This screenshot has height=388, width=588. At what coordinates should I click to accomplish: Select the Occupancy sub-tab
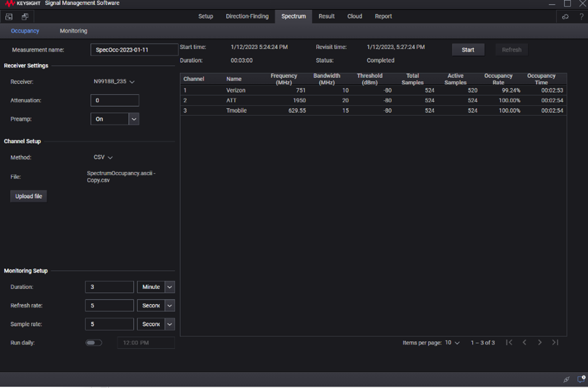tap(25, 31)
